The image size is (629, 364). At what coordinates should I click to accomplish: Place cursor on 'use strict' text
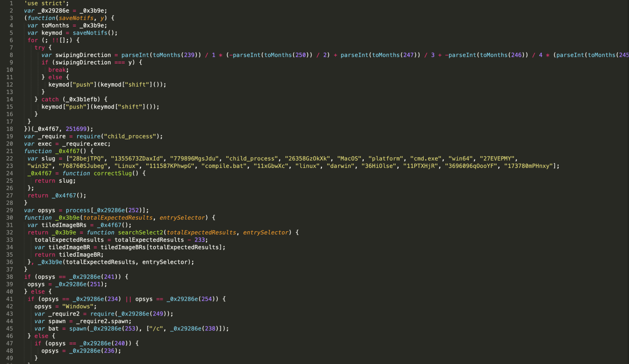pos(45,3)
